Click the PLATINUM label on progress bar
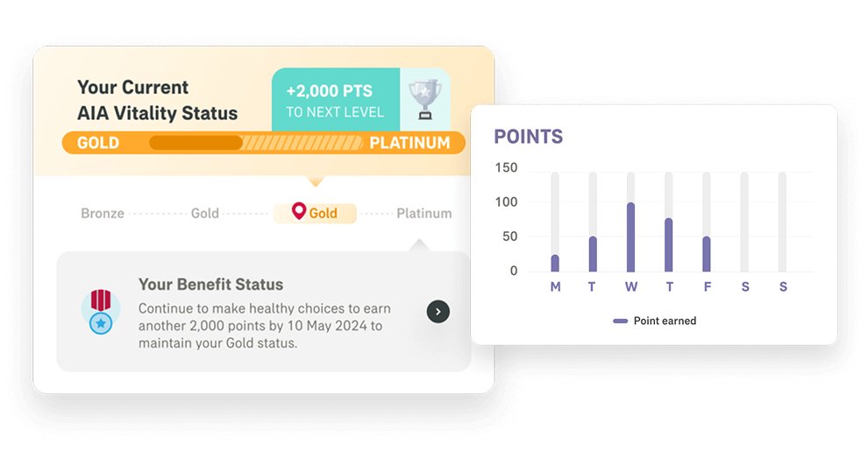This screenshot has height=473, width=868. [409, 143]
